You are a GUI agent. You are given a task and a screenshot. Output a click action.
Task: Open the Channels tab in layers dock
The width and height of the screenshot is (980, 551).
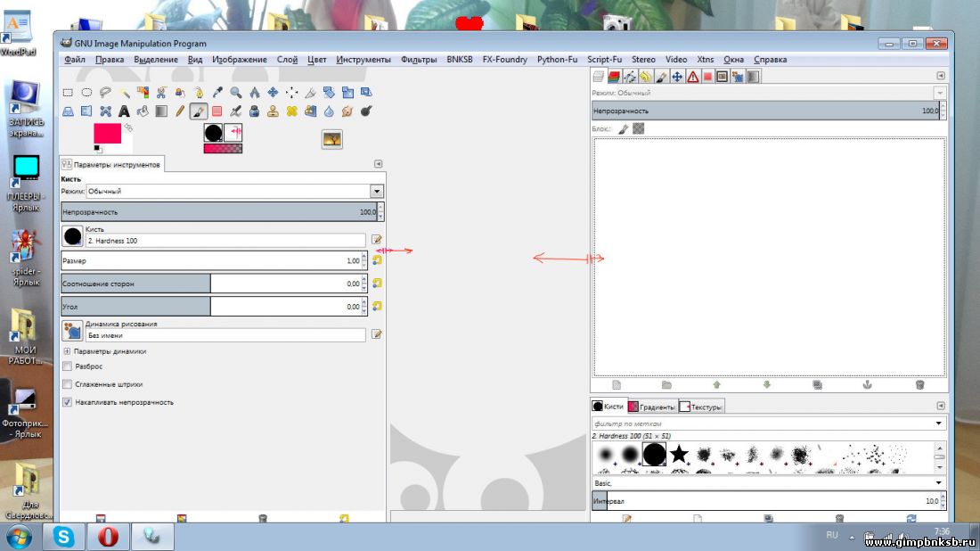pos(614,77)
